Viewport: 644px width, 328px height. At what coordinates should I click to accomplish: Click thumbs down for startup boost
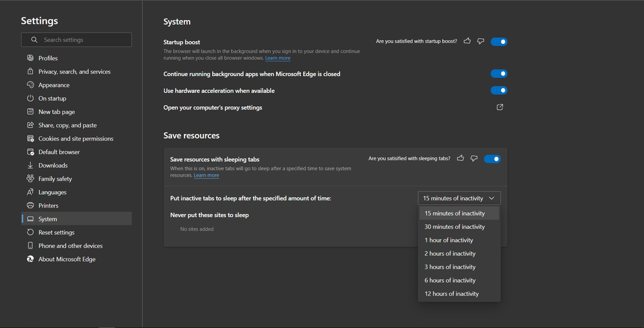(x=481, y=41)
